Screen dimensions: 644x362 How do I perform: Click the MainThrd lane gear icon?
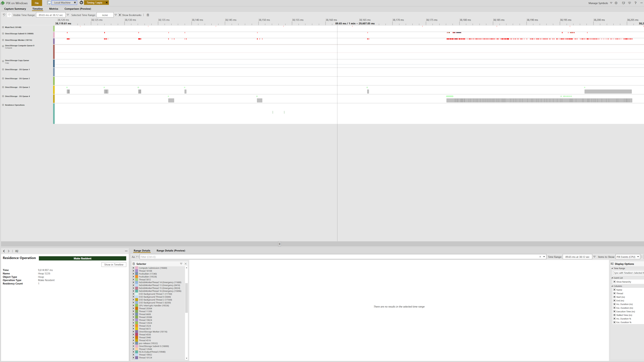3,27
